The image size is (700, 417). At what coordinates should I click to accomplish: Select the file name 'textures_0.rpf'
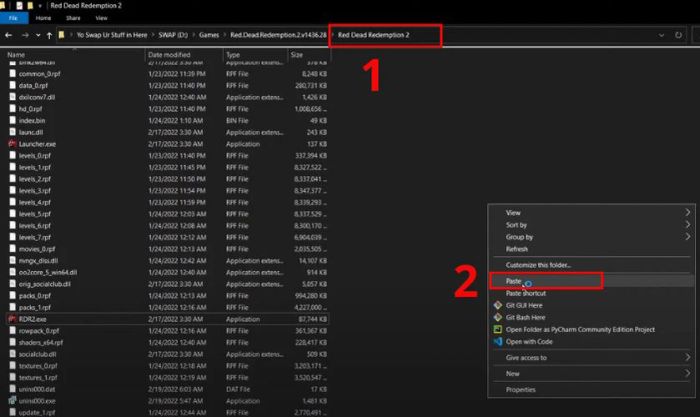[x=38, y=366]
